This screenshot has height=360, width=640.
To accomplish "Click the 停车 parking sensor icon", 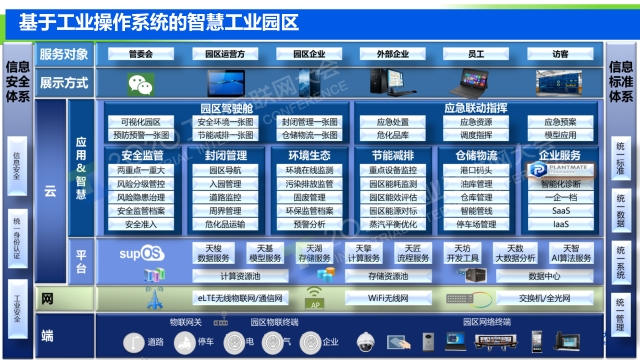I will tap(184, 342).
